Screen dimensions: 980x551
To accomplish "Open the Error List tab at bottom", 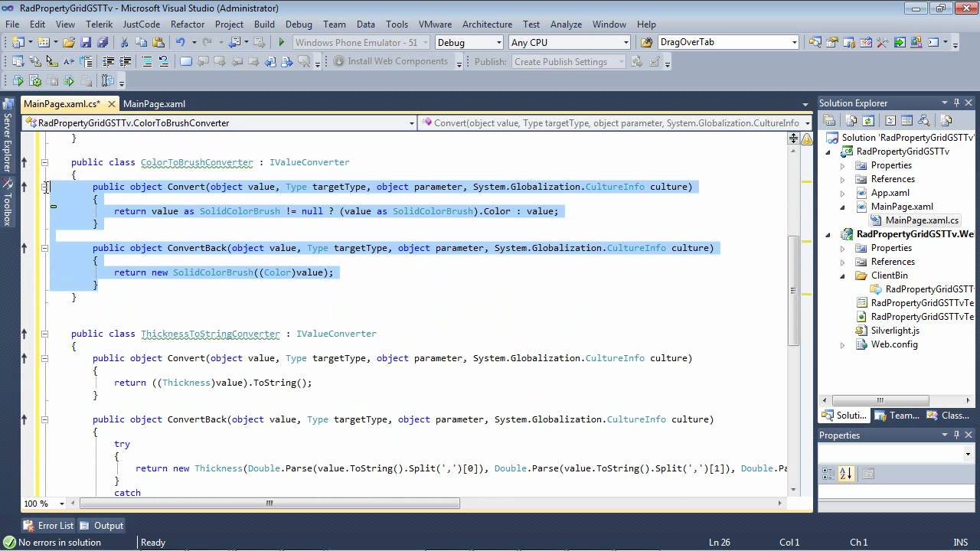I will 48,526.
